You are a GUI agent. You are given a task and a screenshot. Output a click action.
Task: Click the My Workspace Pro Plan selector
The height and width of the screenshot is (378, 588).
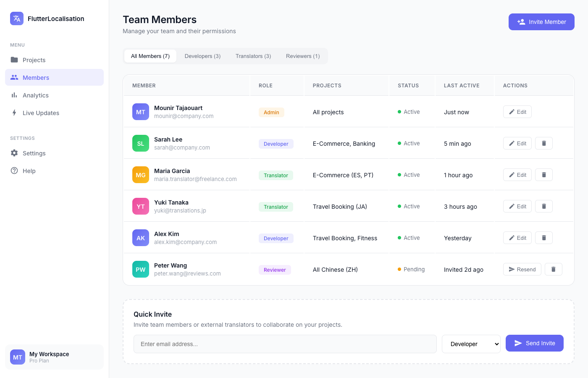pos(54,357)
